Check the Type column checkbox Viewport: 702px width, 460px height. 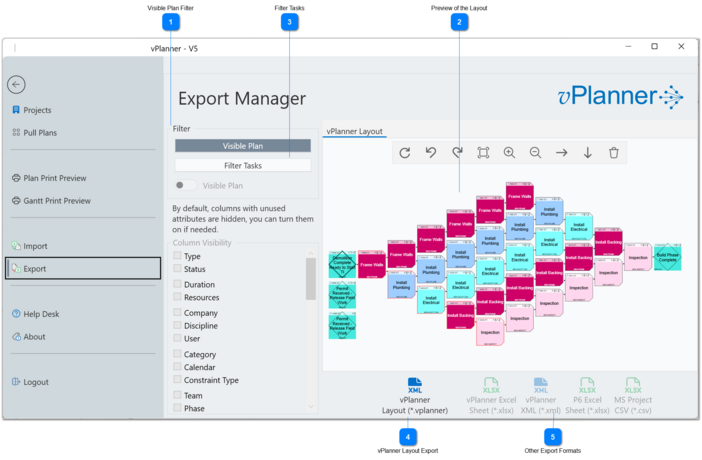click(x=177, y=255)
